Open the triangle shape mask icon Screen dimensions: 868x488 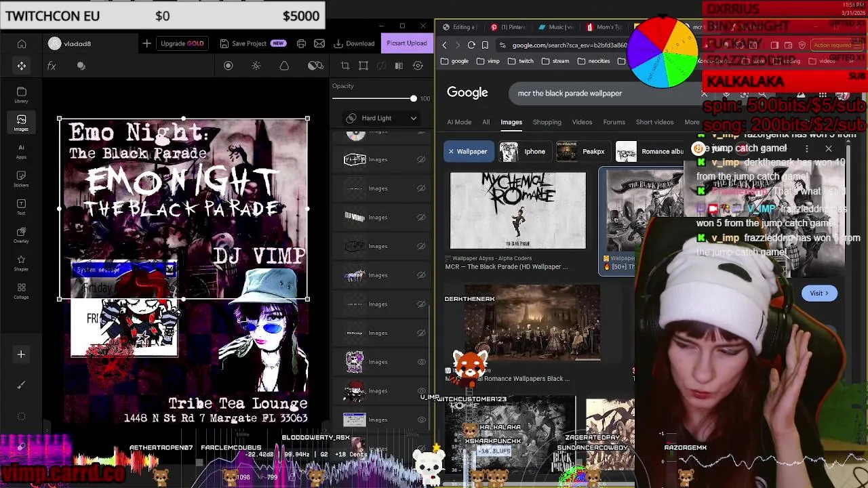tap(284, 66)
